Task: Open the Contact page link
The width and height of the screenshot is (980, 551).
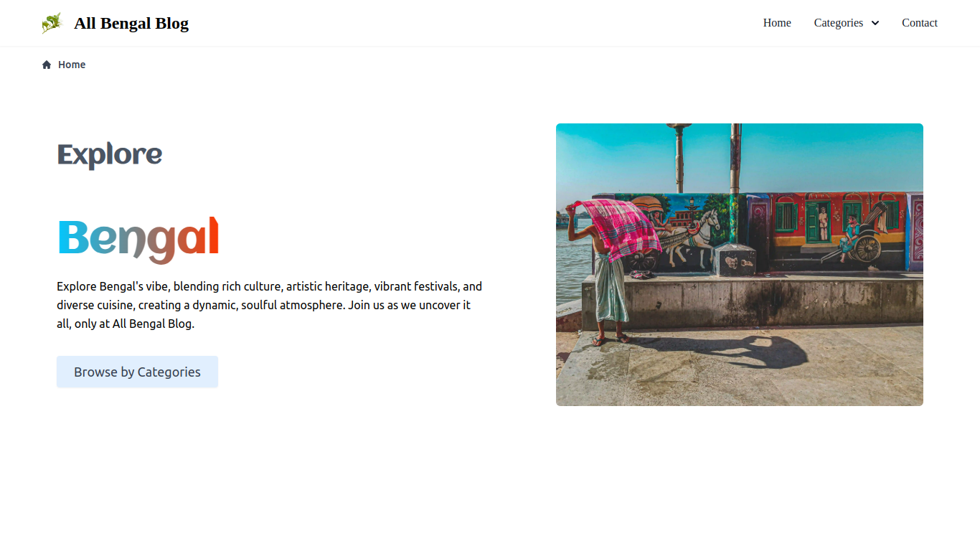Action: coord(920,23)
